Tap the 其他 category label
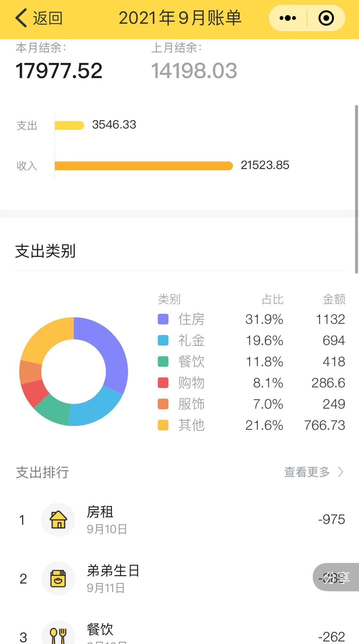This screenshot has height=644, width=359. pyautogui.click(x=191, y=425)
